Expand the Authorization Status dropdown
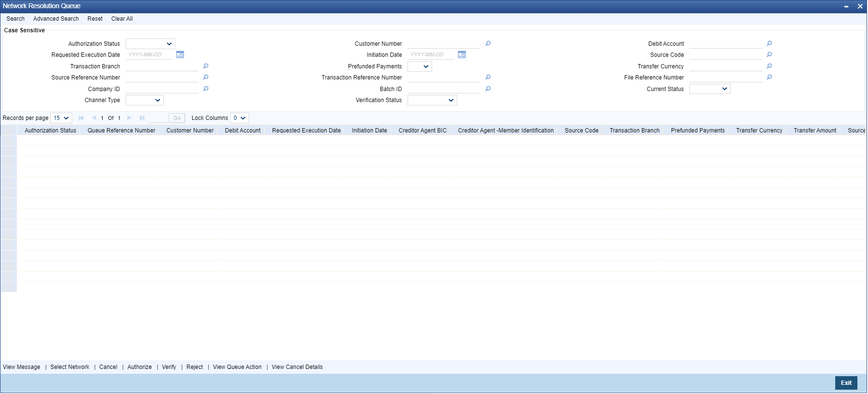The image size is (868, 394). tap(150, 44)
